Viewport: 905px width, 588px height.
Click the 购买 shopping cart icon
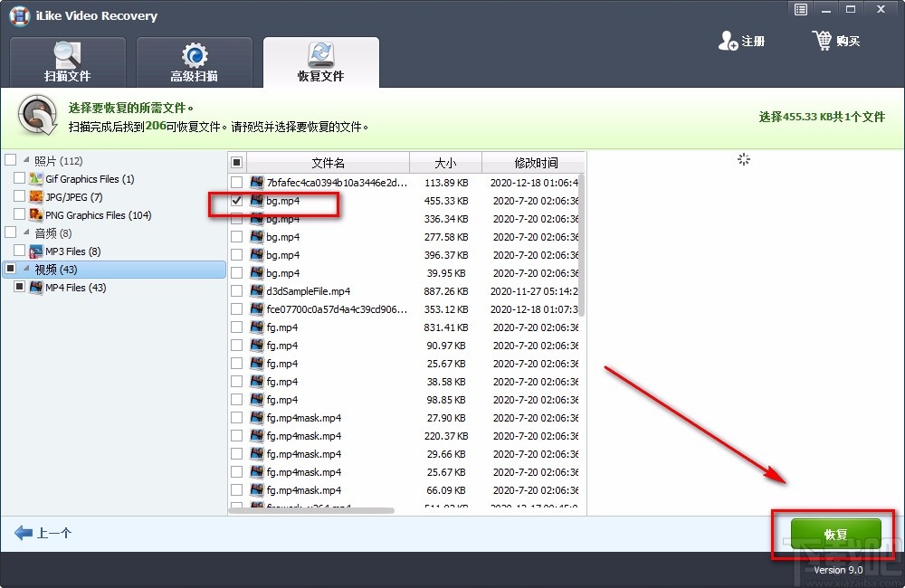coord(824,39)
